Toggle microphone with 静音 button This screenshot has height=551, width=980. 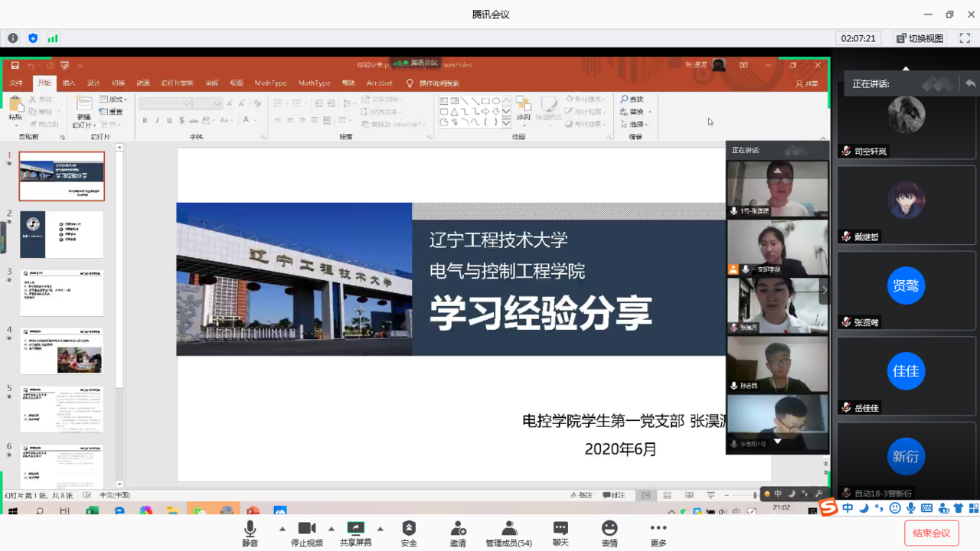(250, 532)
